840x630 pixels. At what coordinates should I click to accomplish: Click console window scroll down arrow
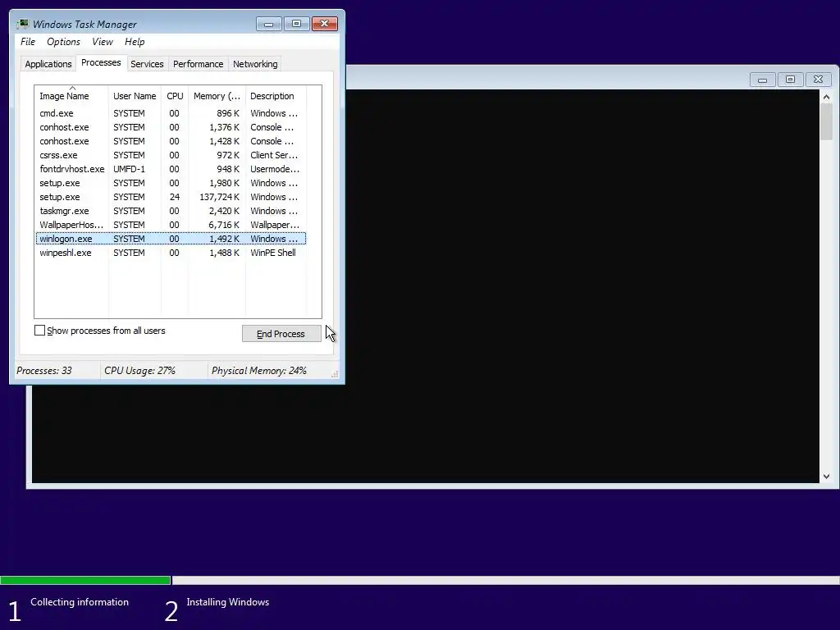(x=826, y=477)
